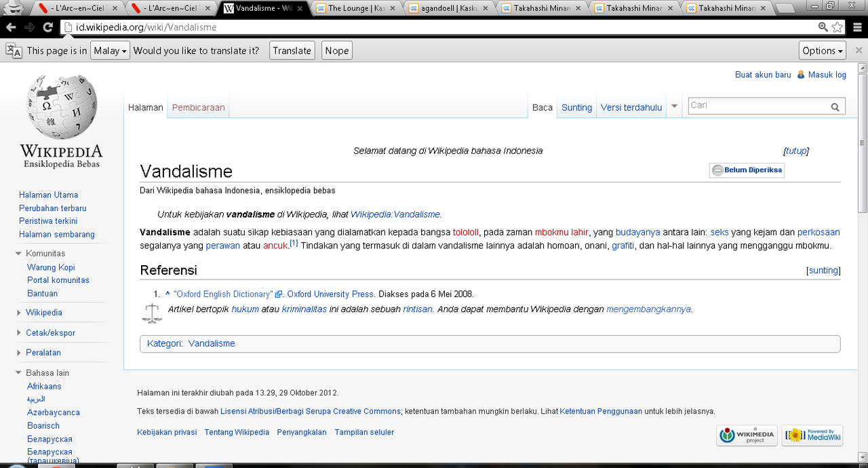Click the Wikipedia globe logo
The image size is (868, 468).
point(62,107)
